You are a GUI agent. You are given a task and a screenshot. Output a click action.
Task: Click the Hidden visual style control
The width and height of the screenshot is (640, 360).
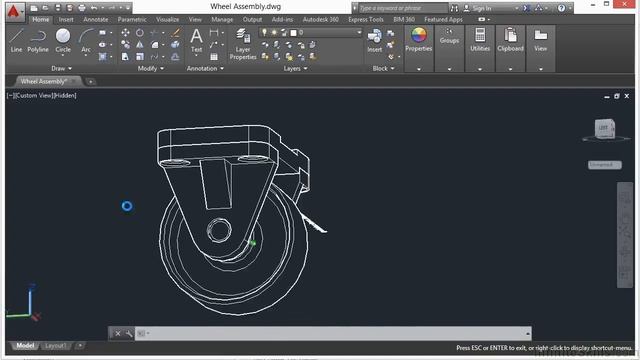(64, 96)
